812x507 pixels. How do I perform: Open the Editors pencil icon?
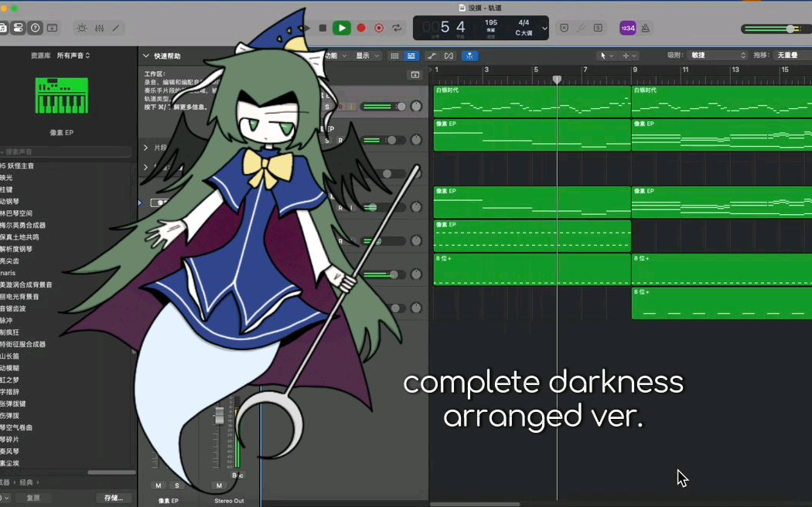pyautogui.click(x=116, y=28)
